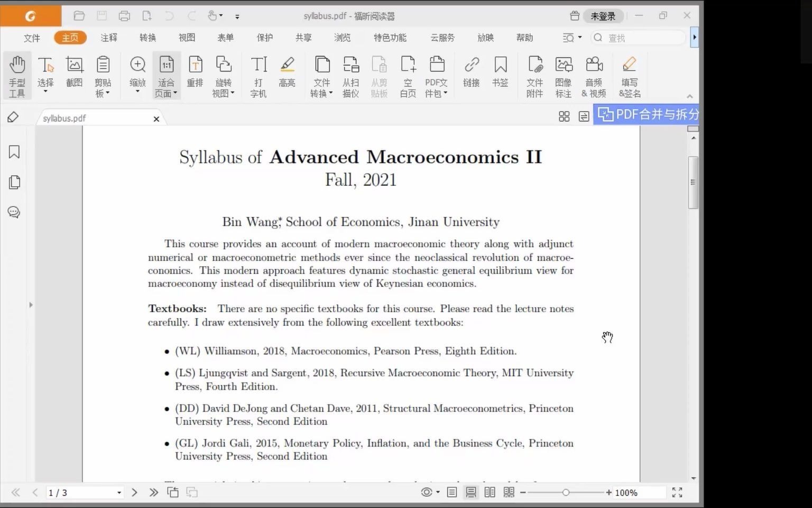Screen dimensions: 812x508
Task: Click the 100% zoom level field
Action: [x=639, y=493]
